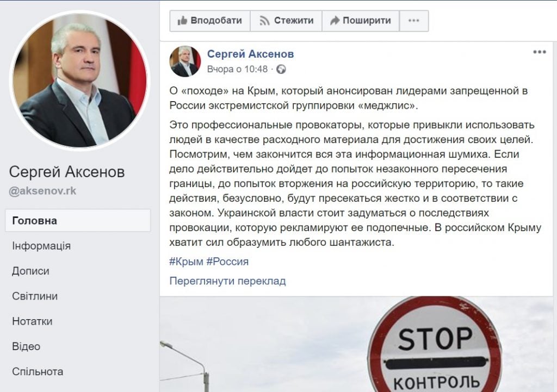Open the Світлини sidebar section

pyautogui.click(x=35, y=296)
